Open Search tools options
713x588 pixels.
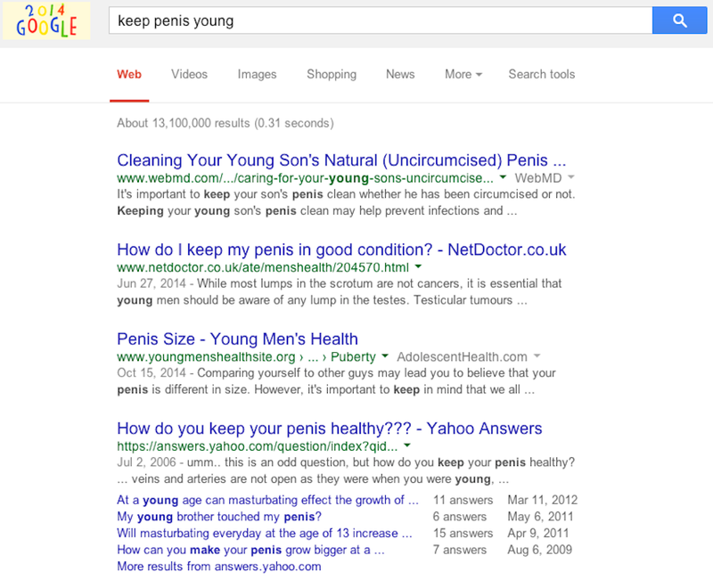[542, 74]
